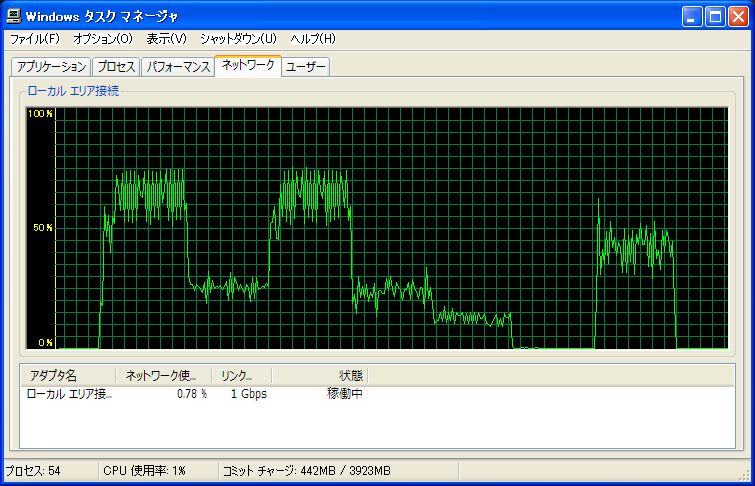The height and width of the screenshot is (486, 755).
Task: Click the 50 % graph axis label
Action: coord(43,228)
